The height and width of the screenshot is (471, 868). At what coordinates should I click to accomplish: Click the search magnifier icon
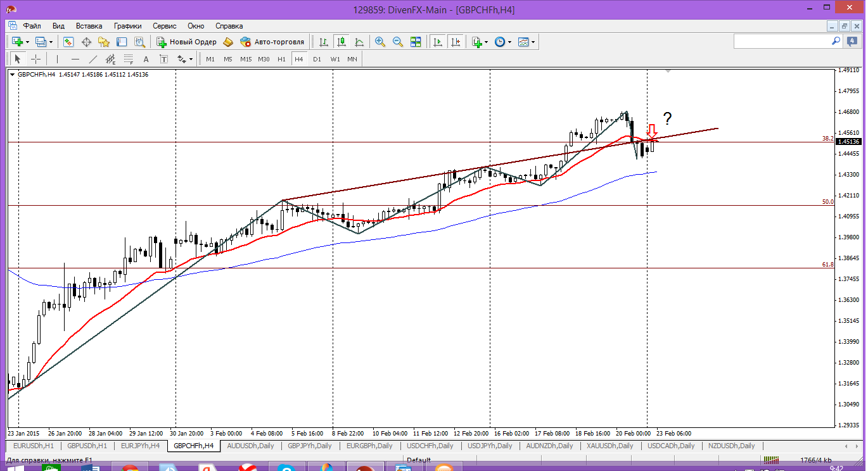tap(836, 41)
